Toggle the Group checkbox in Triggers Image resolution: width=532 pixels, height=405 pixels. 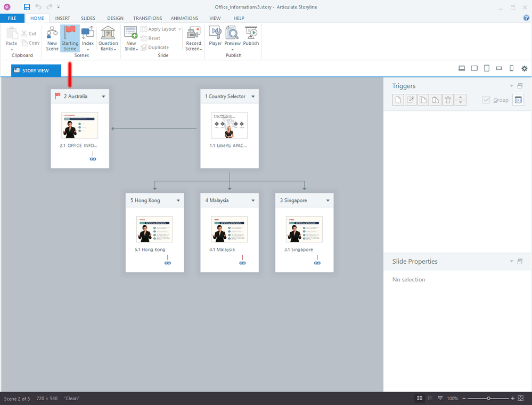click(486, 100)
